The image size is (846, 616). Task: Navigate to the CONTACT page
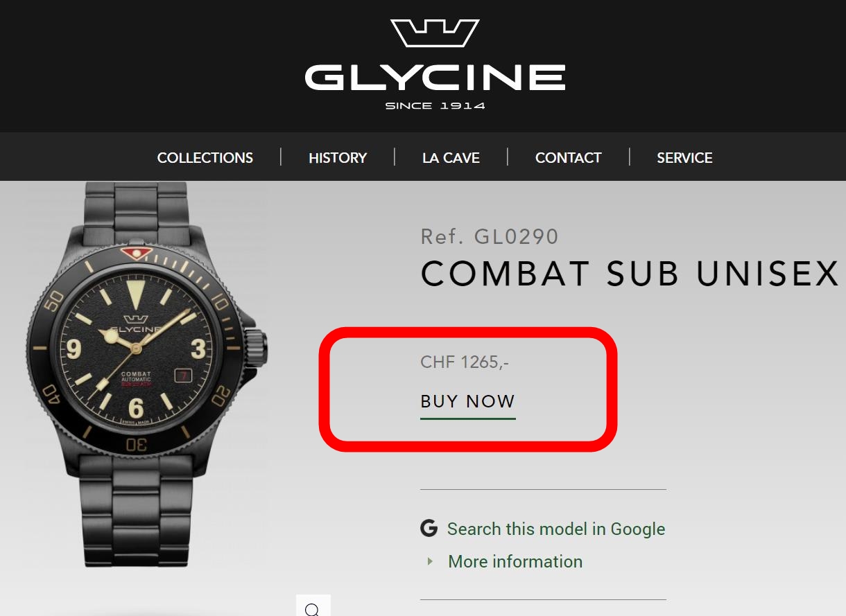(x=568, y=157)
